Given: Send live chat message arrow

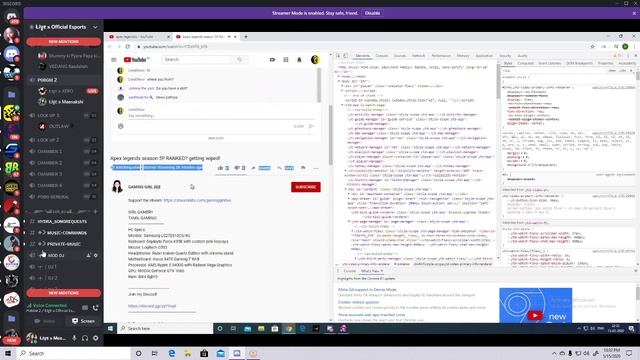Looking at the screenshot, I should click(311, 126).
